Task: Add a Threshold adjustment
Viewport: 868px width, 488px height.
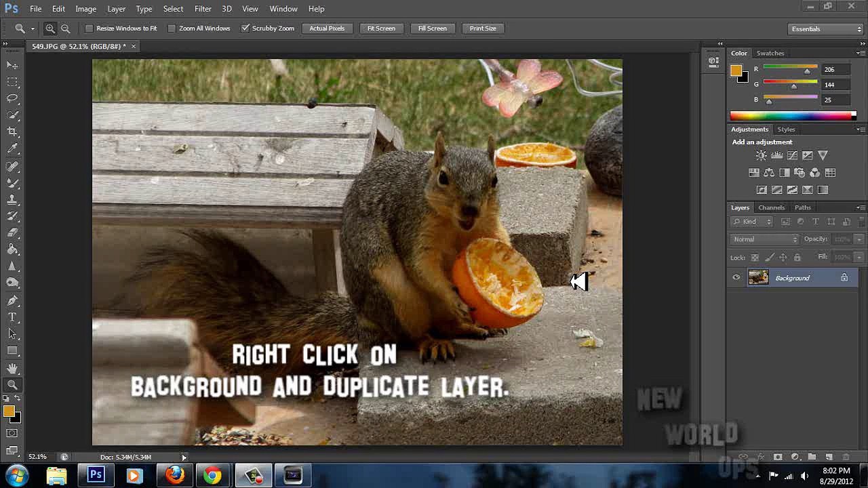Action: click(x=792, y=190)
